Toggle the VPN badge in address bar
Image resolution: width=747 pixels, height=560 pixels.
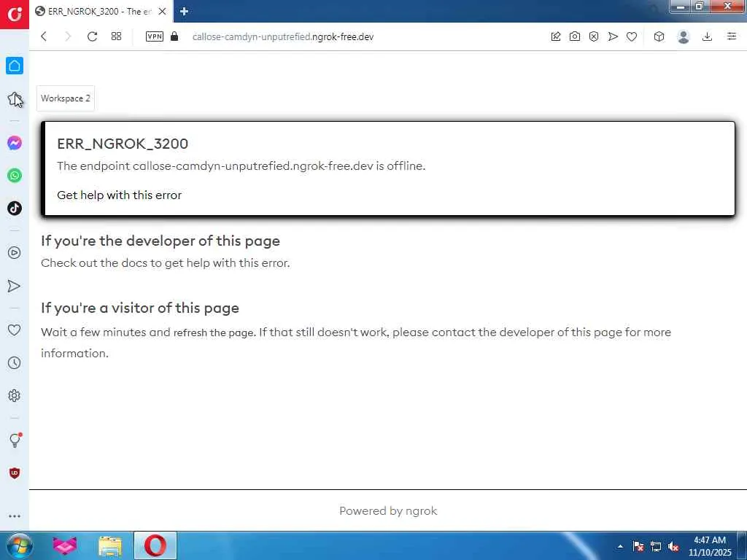pyautogui.click(x=155, y=36)
